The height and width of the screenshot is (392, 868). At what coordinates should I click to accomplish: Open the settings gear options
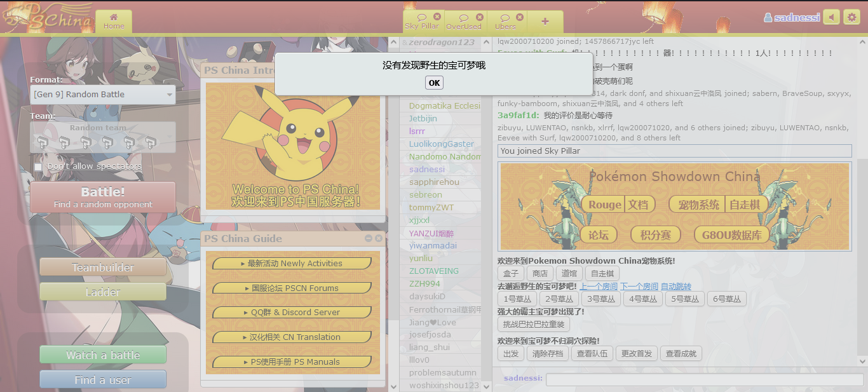(x=851, y=17)
